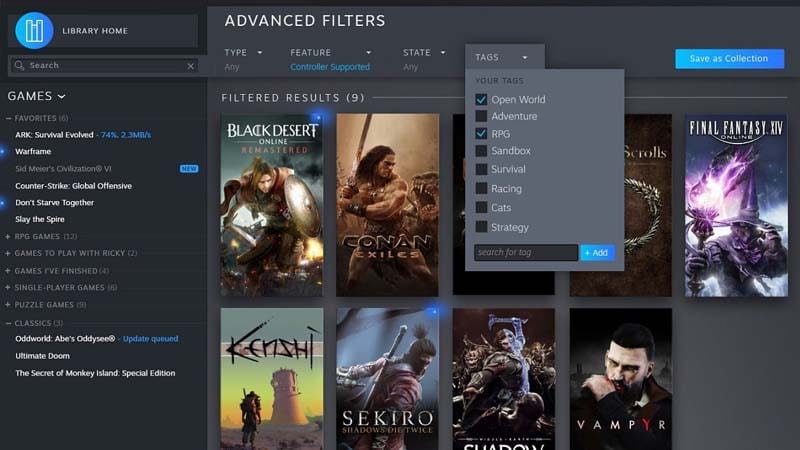
Task: Click the search for tag field
Action: point(525,253)
